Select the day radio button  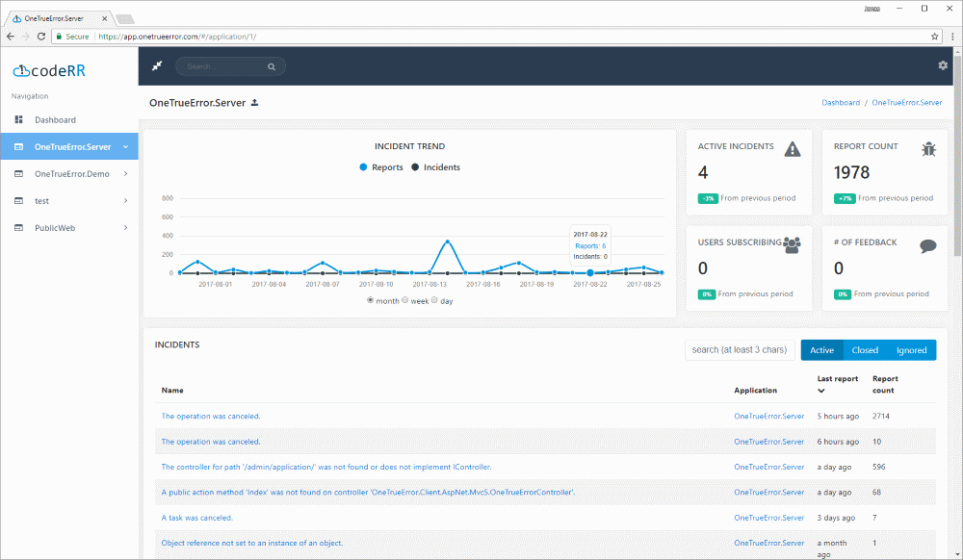434,300
